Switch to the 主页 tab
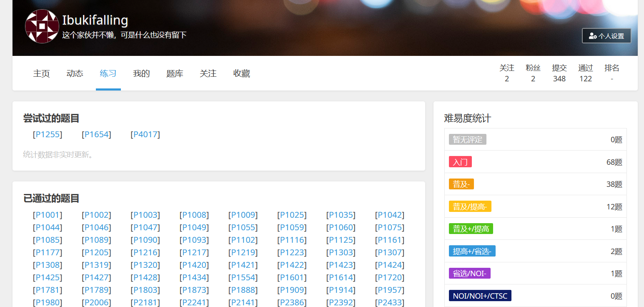The image size is (644, 307). coord(42,73)
